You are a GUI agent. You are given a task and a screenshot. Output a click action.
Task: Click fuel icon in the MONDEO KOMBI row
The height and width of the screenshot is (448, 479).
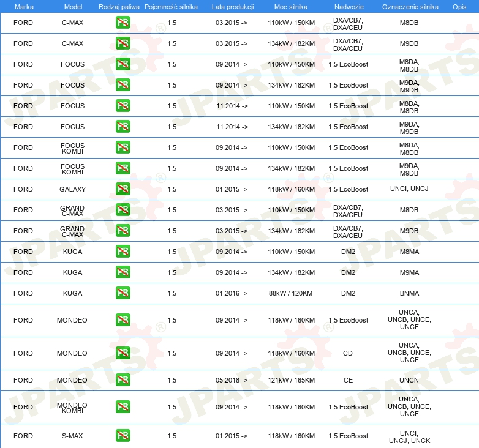pyautogui.click(x=123, y=407)
